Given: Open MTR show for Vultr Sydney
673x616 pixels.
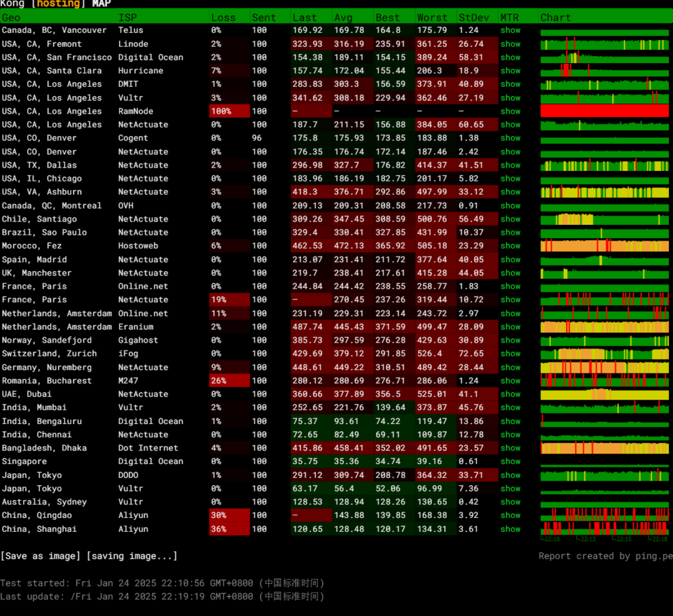Looking at the screenshot, I should tap(510, 502).
